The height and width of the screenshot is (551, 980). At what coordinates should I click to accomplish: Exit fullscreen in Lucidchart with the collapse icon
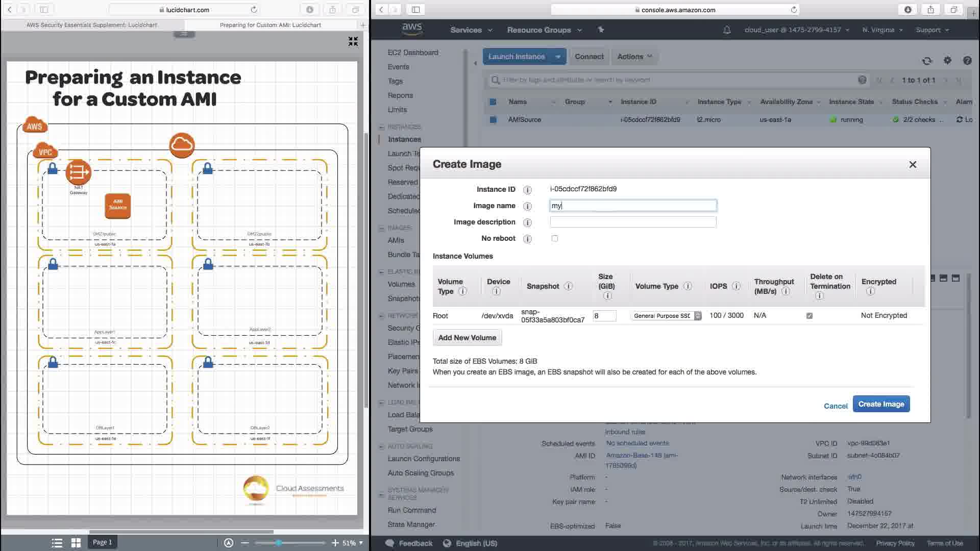click(x=353, y=41)
